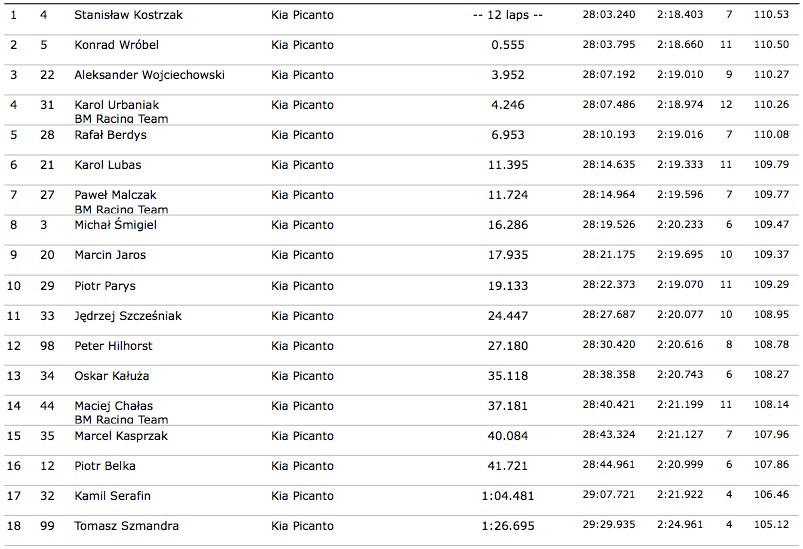Click the gap value 11.395
Image resolution: width=803 pixels, height=549 pixels.
click(510, 165)
